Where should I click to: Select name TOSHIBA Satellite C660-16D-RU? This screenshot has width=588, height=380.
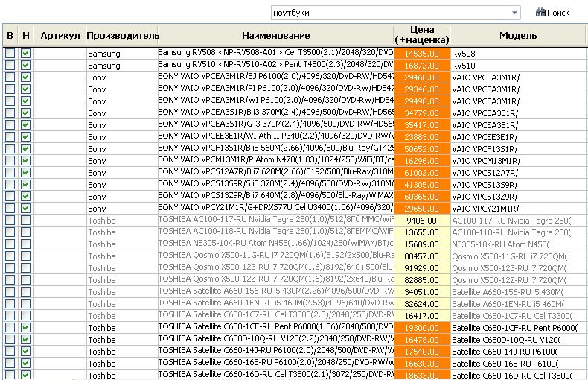275,375
